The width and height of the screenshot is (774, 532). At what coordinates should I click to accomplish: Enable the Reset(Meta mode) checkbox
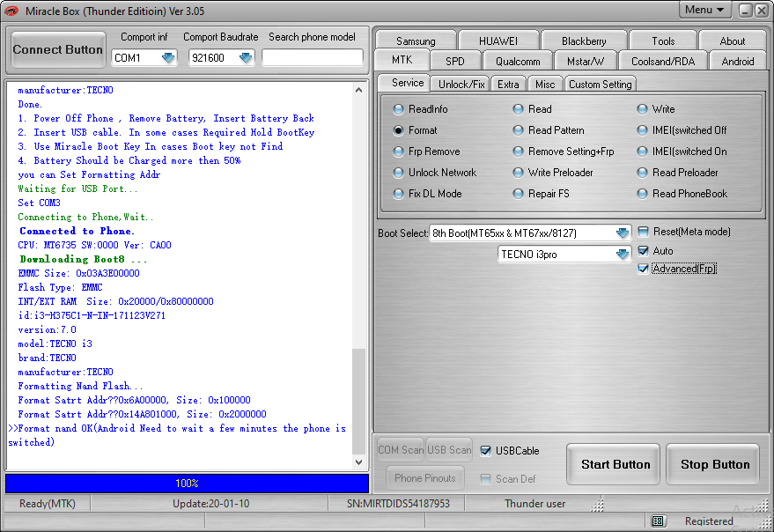tap(643, 232)
